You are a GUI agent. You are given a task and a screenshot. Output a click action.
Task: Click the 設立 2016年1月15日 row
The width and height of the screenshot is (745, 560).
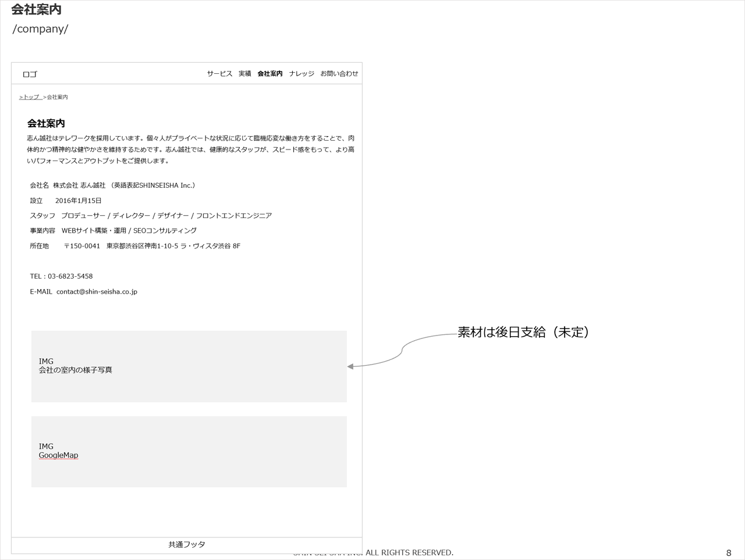[66, 201]
